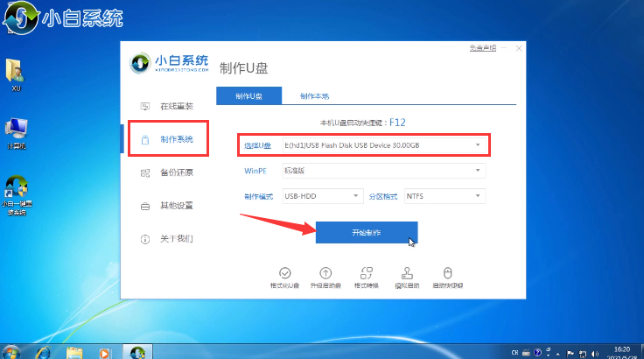Image resolution: width=644 pixels, height=359 pixels.
Task: Open Windows Explorer from taskbar
Action: point(73,352)
